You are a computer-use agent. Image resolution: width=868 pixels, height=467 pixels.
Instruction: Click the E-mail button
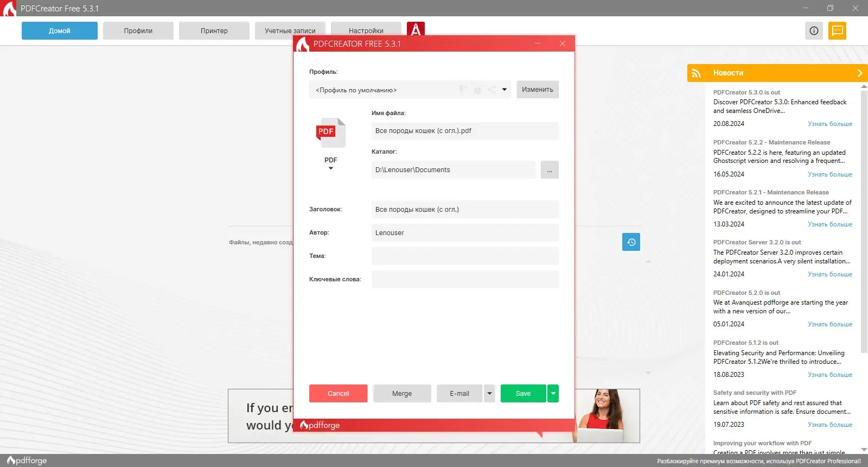point(459,393)
